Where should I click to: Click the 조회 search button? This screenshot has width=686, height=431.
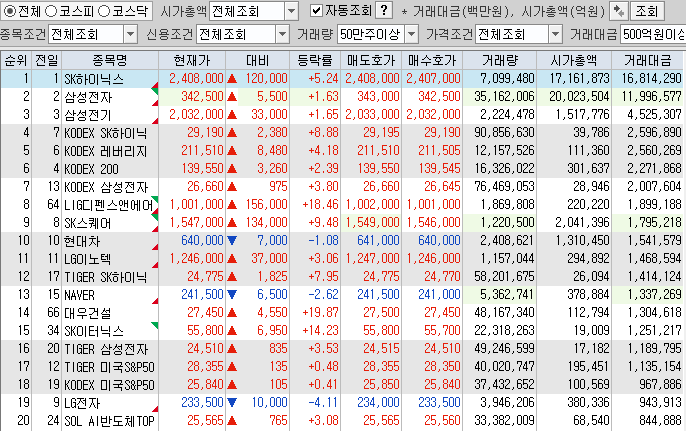tap(647, 11)
